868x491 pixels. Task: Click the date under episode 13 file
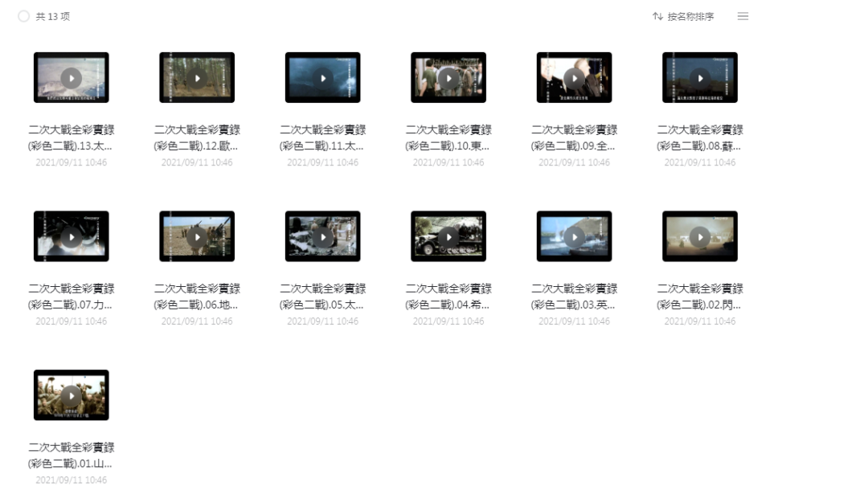click(x=72, y=163)
